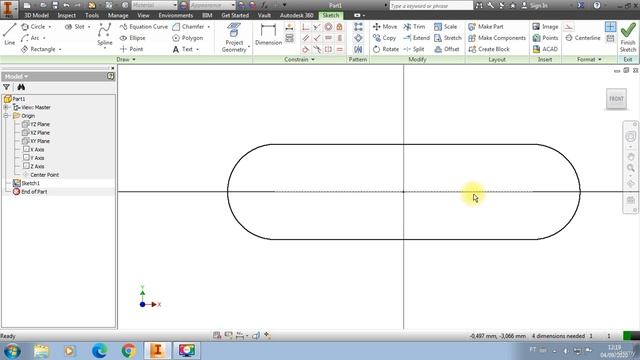Click Finish Sketch
The height and width of the screenshot is (360, 640).
click(x=628, y=37)
